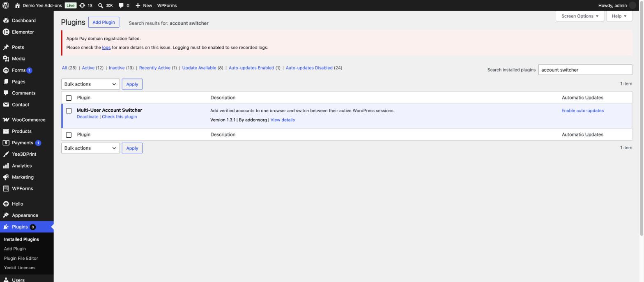This screenshot has width=644, height=282.
Task: Check the select-all box in table header
Action: click(x=69, y=98)
